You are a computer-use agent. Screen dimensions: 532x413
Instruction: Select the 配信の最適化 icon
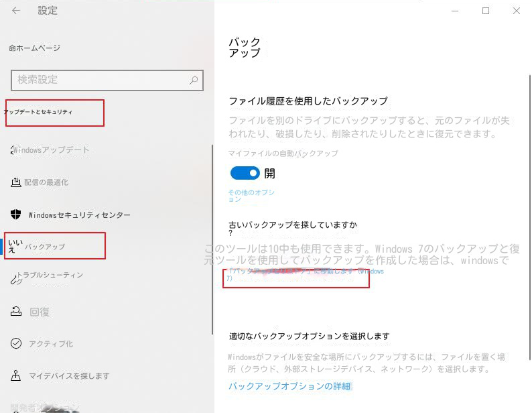(17, 182)
